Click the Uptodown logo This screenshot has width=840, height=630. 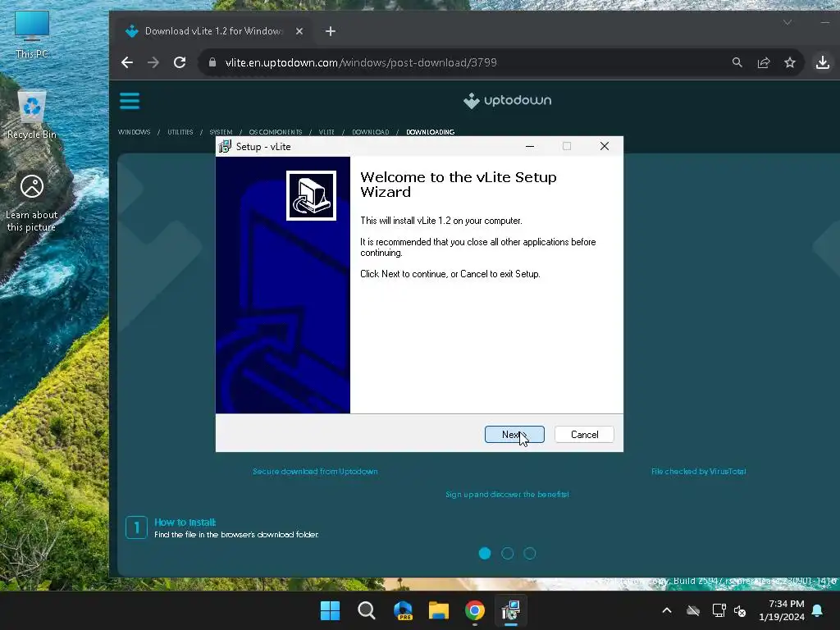point(507,101)
